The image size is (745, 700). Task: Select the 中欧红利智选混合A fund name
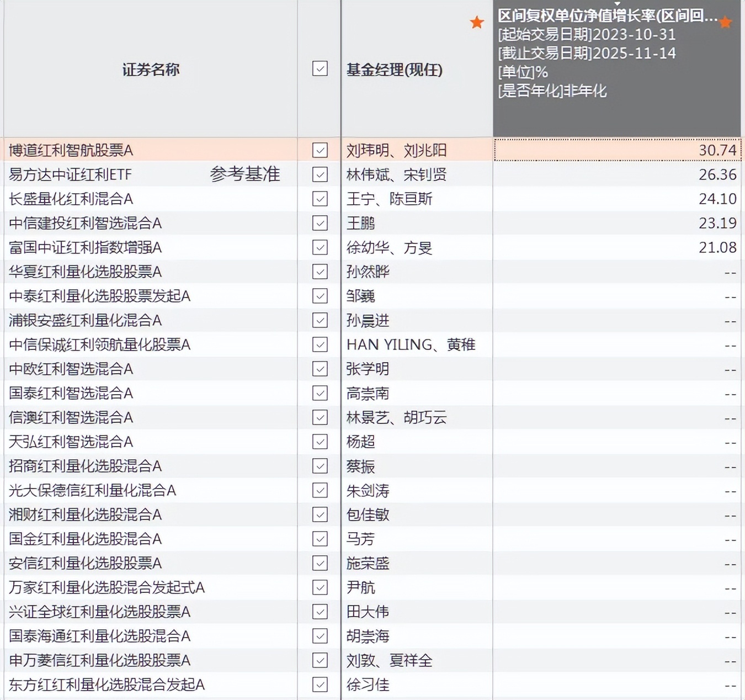pyautogui.click(x=71, y=369)
